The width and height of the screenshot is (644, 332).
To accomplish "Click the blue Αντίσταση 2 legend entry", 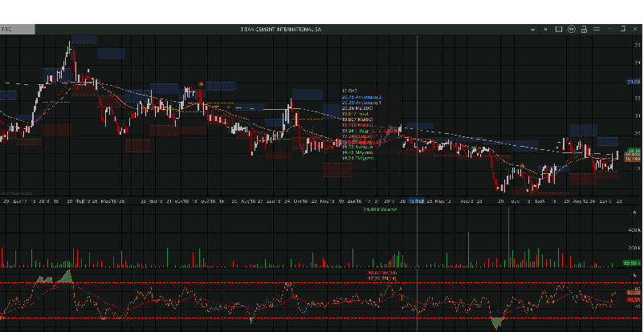I will [x=362, y=97].
